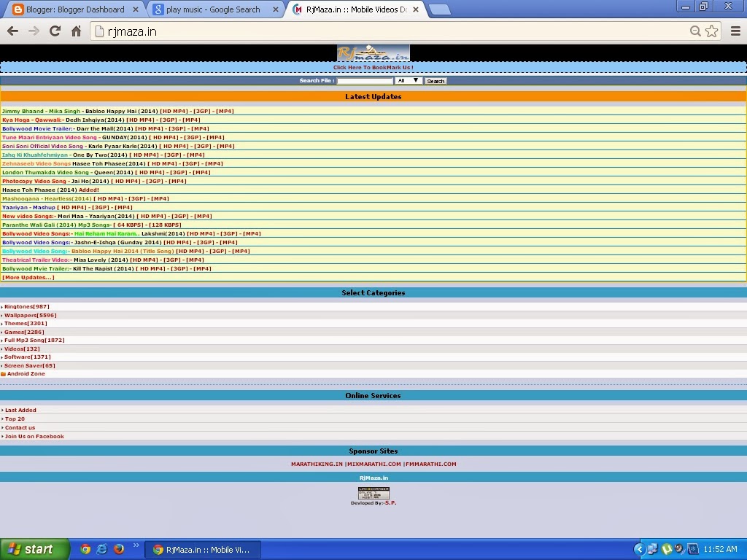This screenshot has height=560, width=747.
Task: Go to the browser home icon
Action: coord(76,31)
